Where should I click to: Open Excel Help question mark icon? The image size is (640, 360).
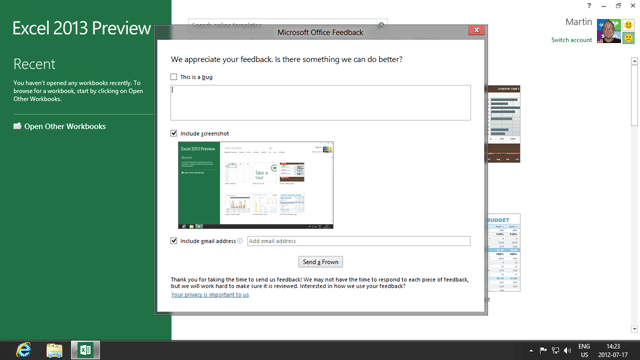tap(589, 6)
